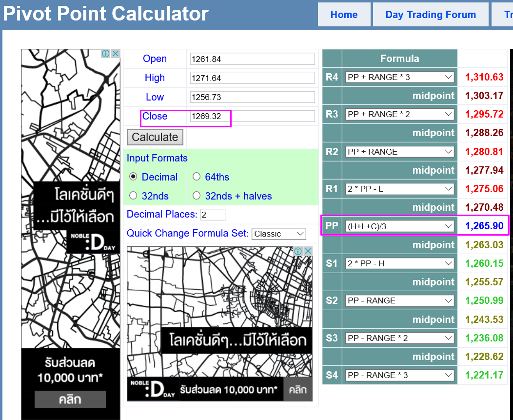Image resolution: width=513 pixels, height=420 pixels.
Task: Click the midpoint value 1,255.57
Action: coord(484,282)
